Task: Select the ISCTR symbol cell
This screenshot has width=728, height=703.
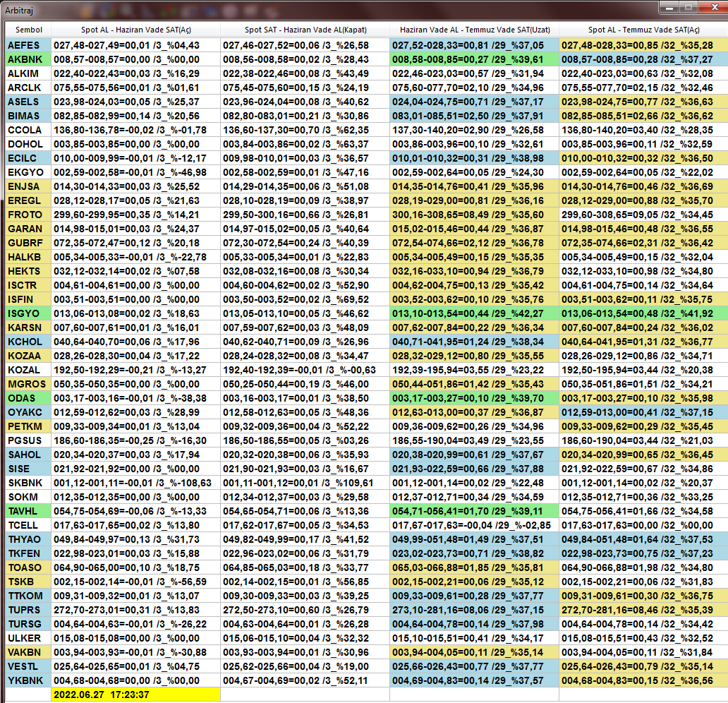Action: tap(28, 285)
